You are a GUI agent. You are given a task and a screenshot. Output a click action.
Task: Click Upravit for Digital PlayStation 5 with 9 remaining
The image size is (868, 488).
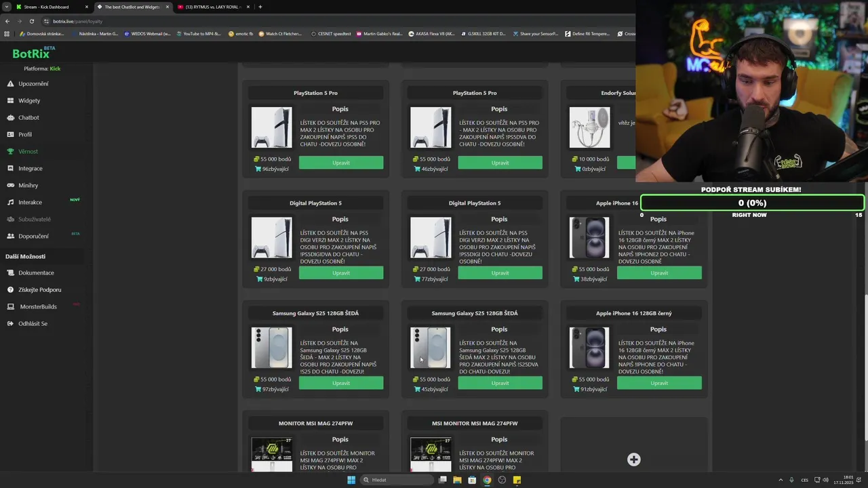(341, 272)
